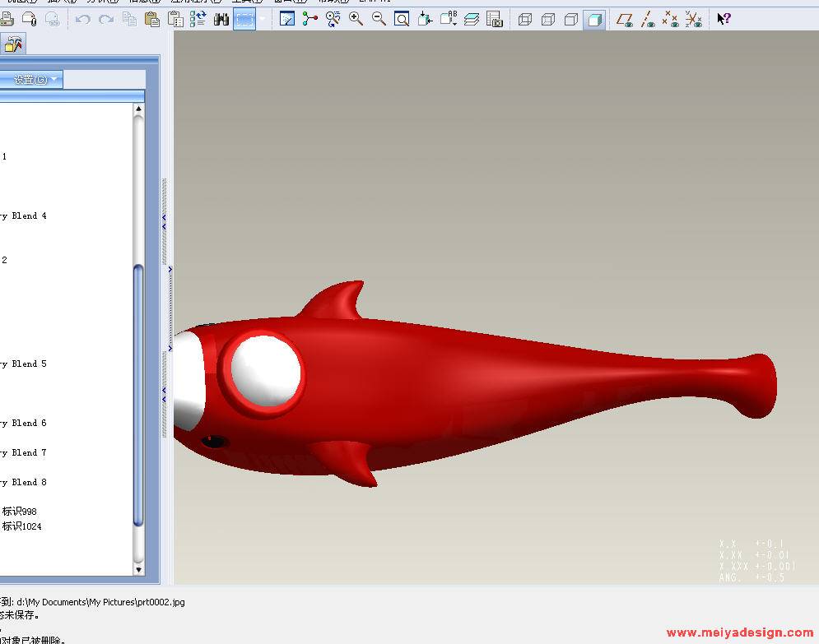Click the Zoom In magnifier
Screen dimensions: 819x644
click(356, 19)
